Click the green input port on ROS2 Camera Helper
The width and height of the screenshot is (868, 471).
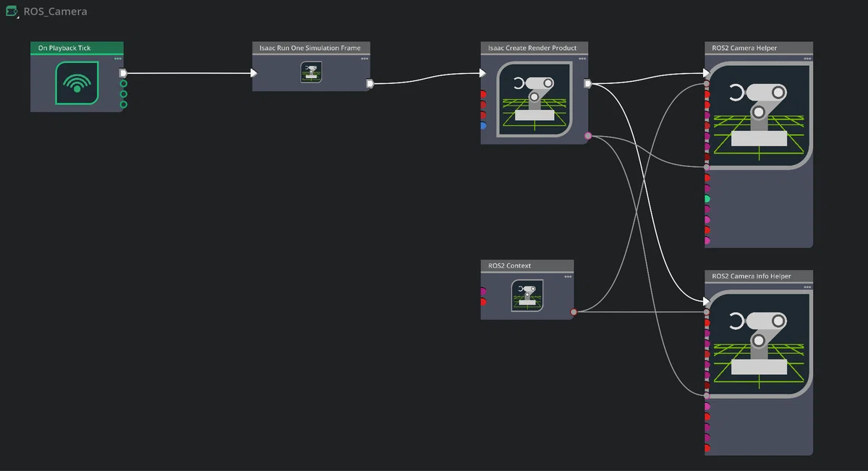pos(707,199)
